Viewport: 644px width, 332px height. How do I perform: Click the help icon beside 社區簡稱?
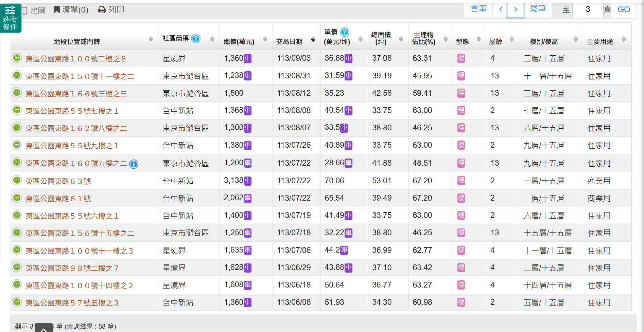click(x=196, y=38)
